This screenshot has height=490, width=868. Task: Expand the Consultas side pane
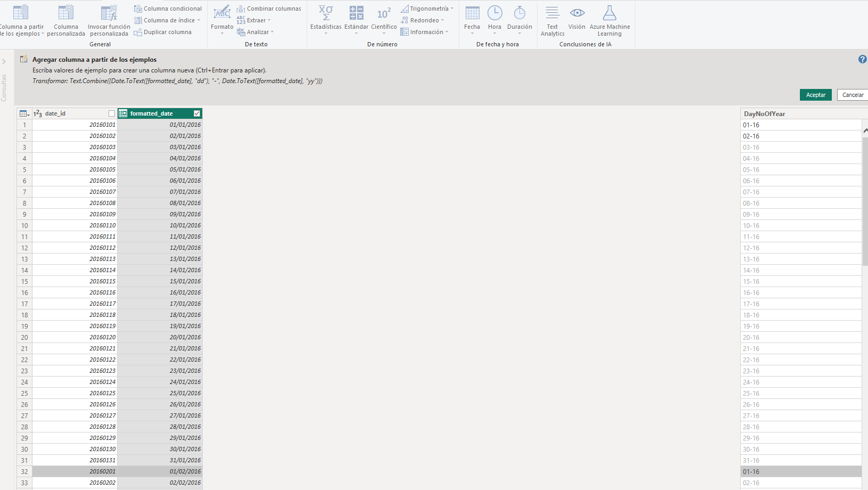4,61
